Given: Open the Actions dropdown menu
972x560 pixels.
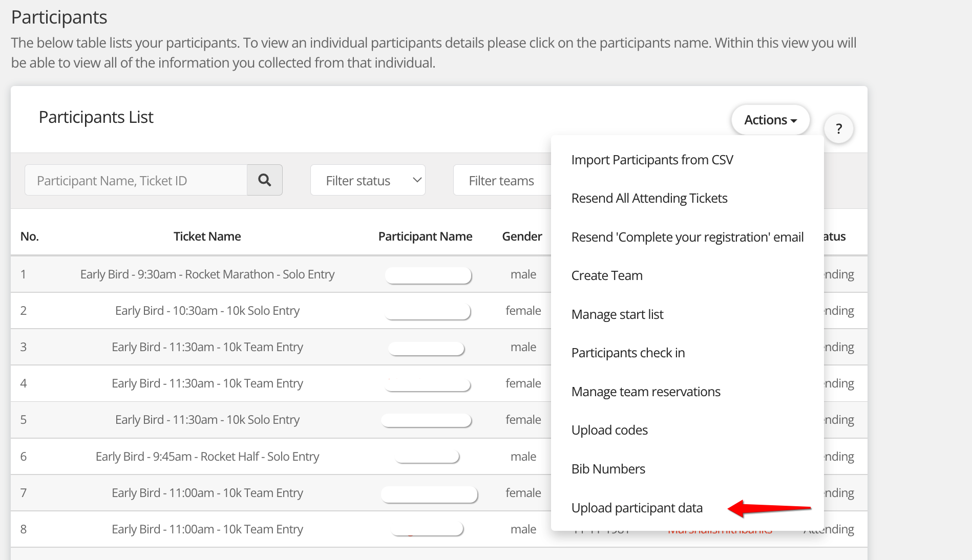Looking at the screenshot, I should pyautogui.click(x=770, y=120).
